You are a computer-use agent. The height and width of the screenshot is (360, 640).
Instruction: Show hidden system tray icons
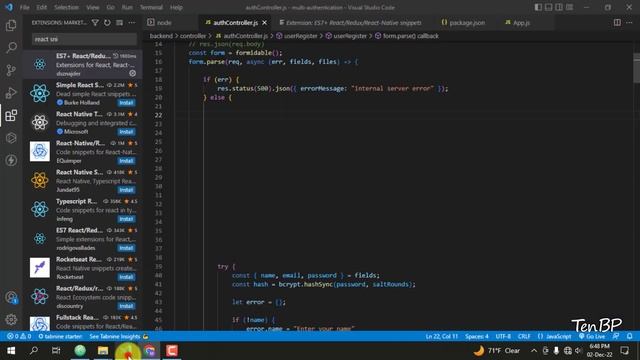coord(534,351)
